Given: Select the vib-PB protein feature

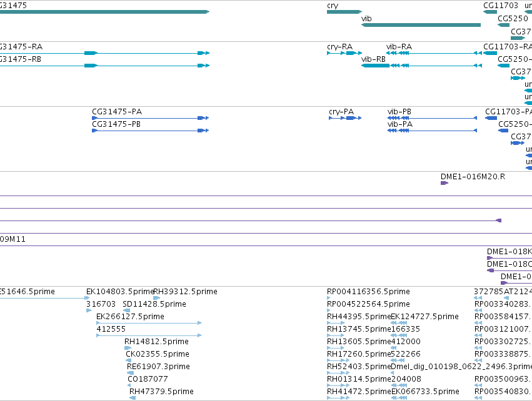Looking at the screenshot, I should tap(432, 118).
